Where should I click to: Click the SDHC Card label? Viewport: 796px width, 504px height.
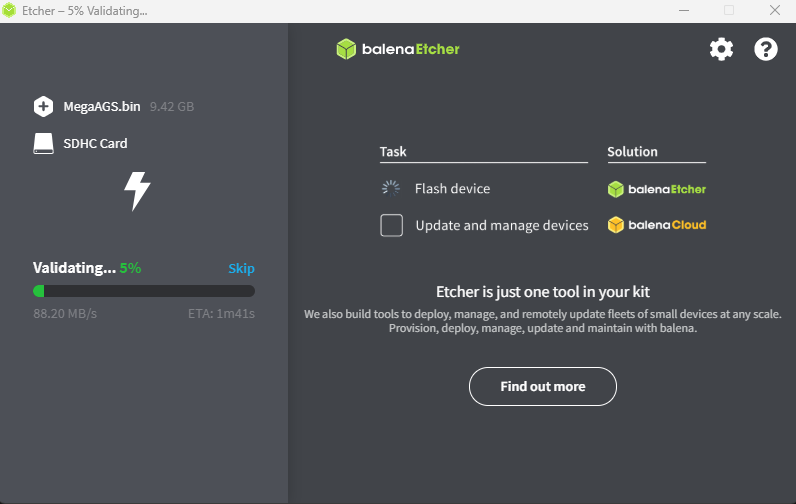pyautogui.click(x=95, y=144)
